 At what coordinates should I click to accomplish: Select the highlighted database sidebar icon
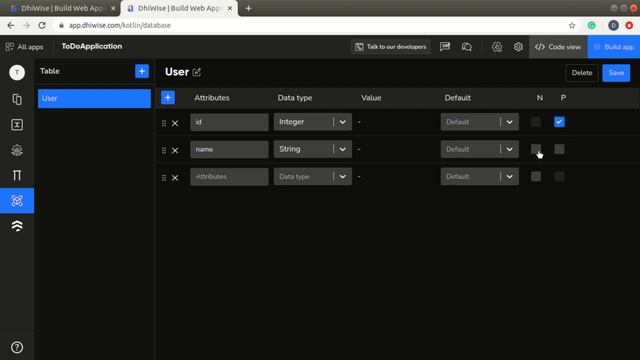pyautogui.click(x=17, y=201)
